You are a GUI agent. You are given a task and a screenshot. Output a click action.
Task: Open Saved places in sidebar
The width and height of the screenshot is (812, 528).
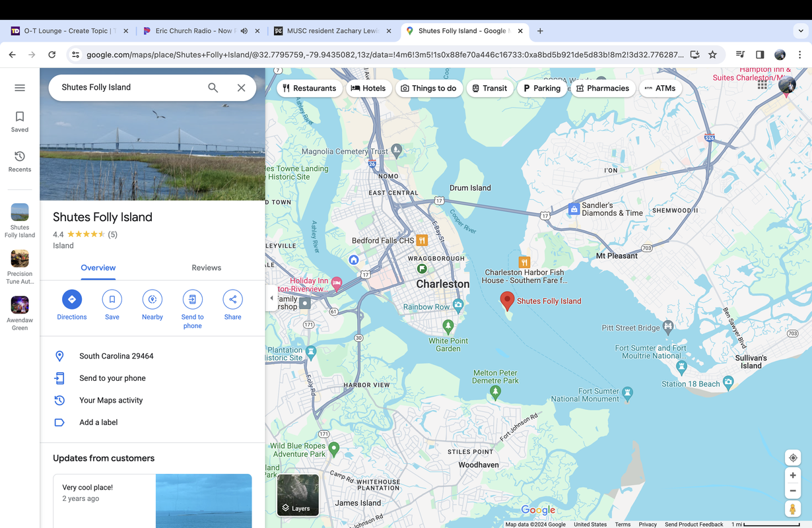[x=20, y=121]
